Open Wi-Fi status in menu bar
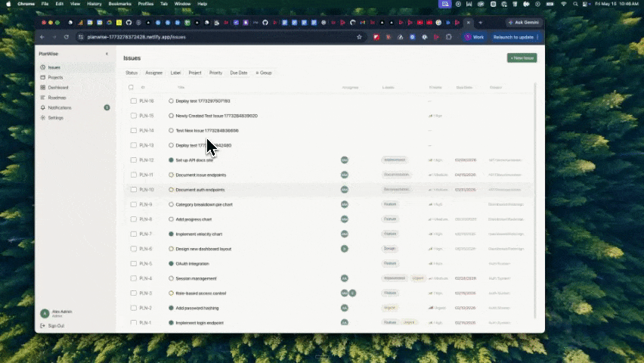The height and width of the screenshot is (363, 644). pyautogui.click(x=564, y=4)
